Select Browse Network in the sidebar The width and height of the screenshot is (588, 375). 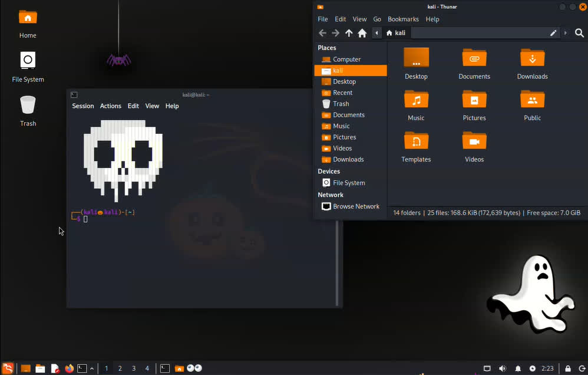356,206
